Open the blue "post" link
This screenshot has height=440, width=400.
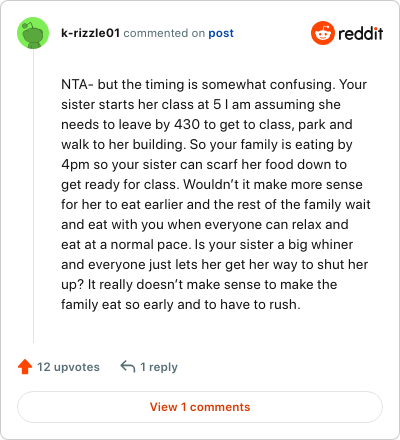(x=221, y=33)
